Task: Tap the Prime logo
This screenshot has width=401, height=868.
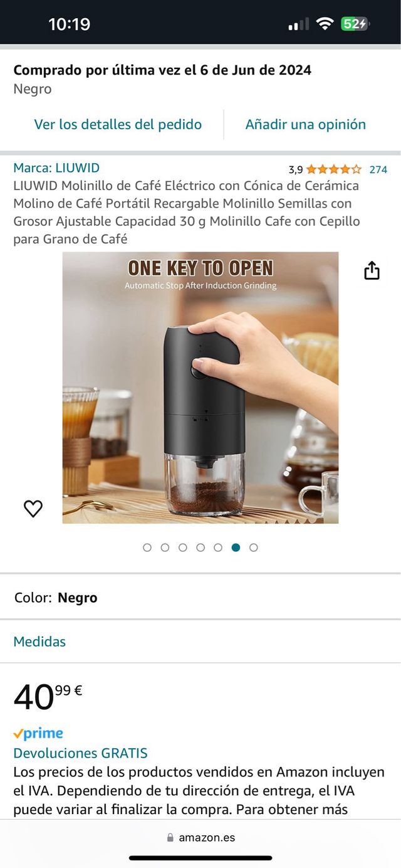Action: 38,733
